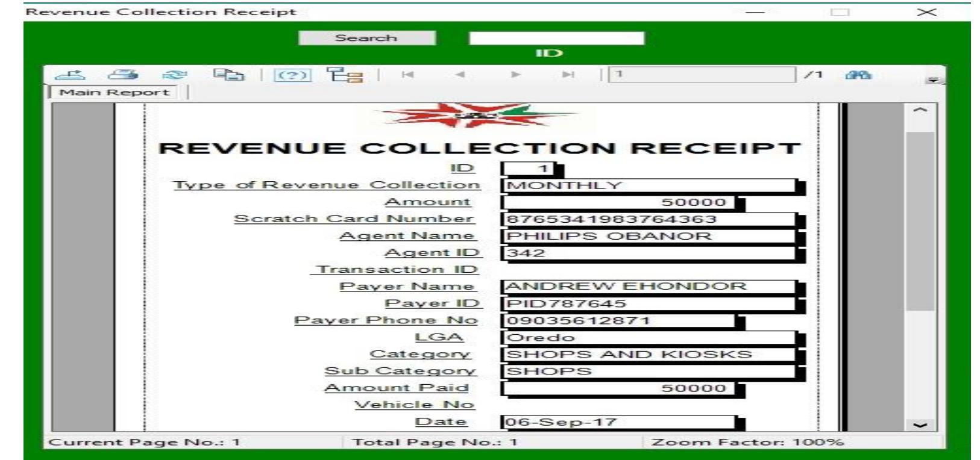The width and height of the screenshot is (980, 460).
Task: Click the Total Page No.: 1 status
Action: pos(435,442)
